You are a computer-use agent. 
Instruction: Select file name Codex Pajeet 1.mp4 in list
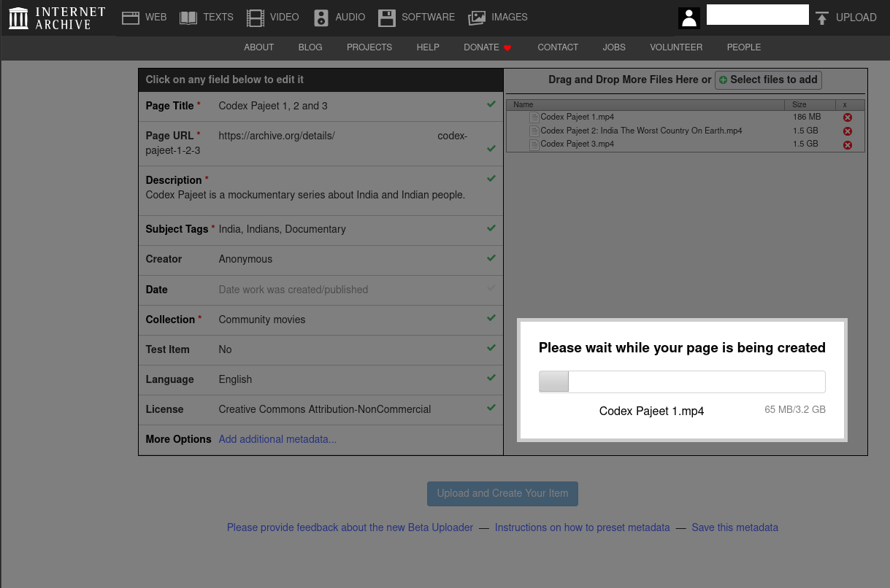point(577,117)
